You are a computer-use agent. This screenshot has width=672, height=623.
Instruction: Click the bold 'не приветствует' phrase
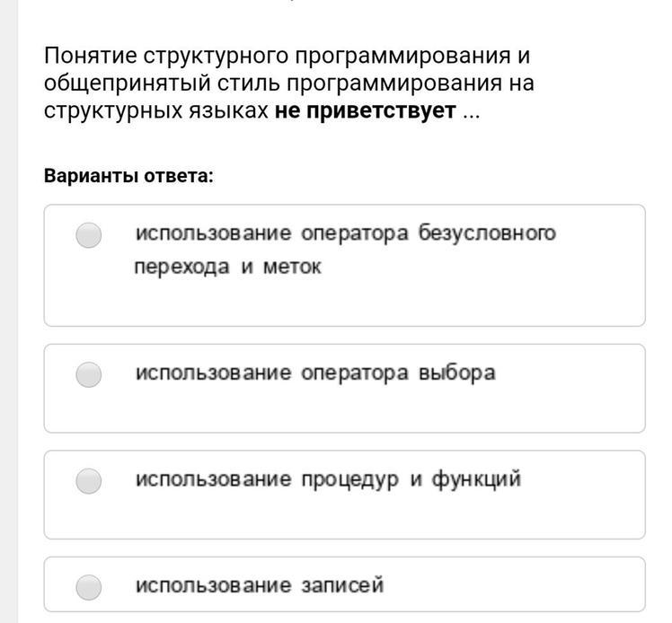point(366,112)
